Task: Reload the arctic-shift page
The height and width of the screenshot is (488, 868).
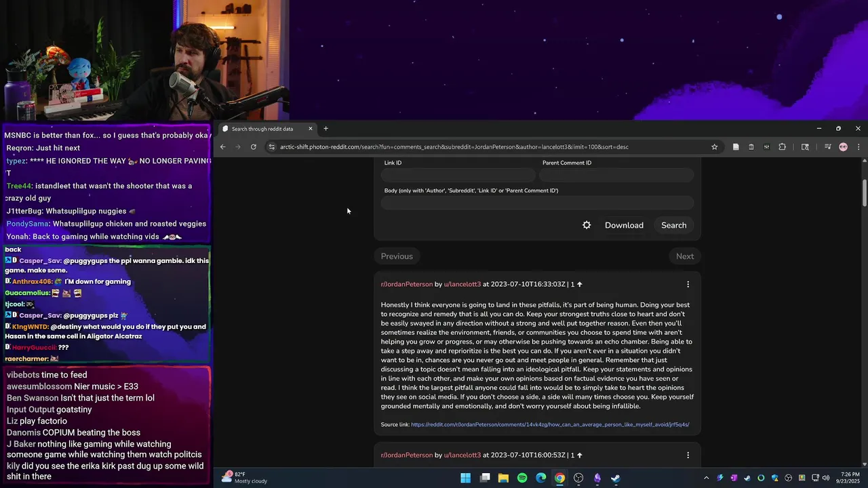Action: (254, 147)
